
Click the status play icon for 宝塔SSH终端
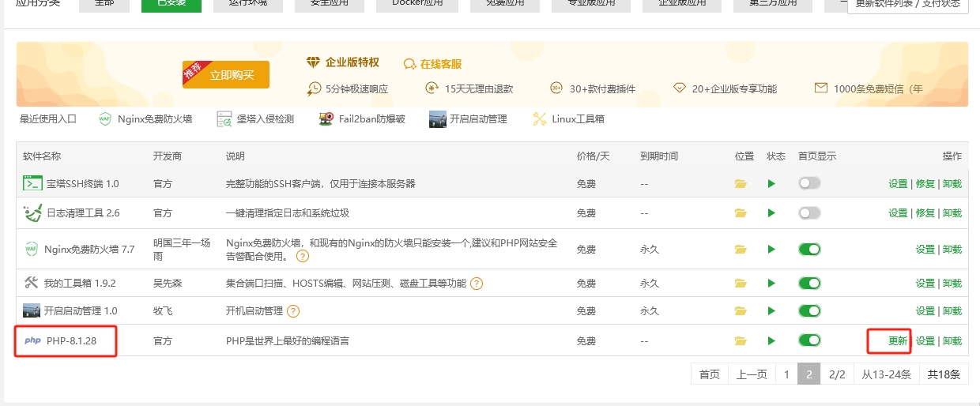click(x=771, y=183)
